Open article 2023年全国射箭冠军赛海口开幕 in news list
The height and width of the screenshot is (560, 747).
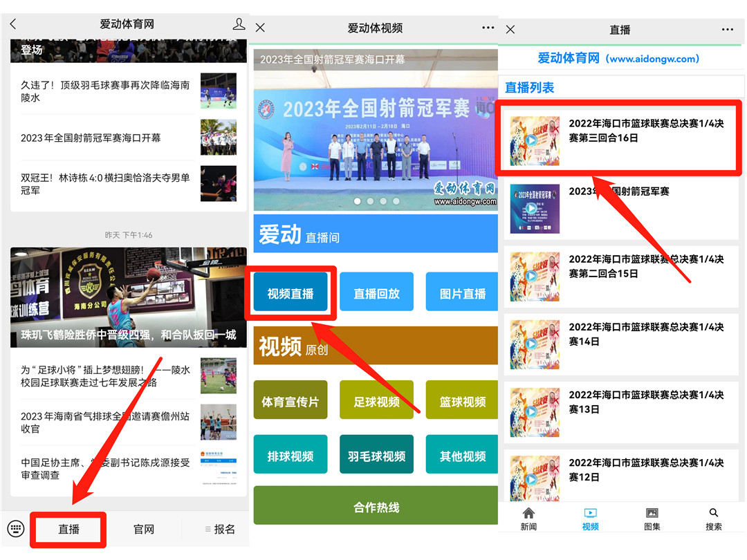tap(128, 138)
